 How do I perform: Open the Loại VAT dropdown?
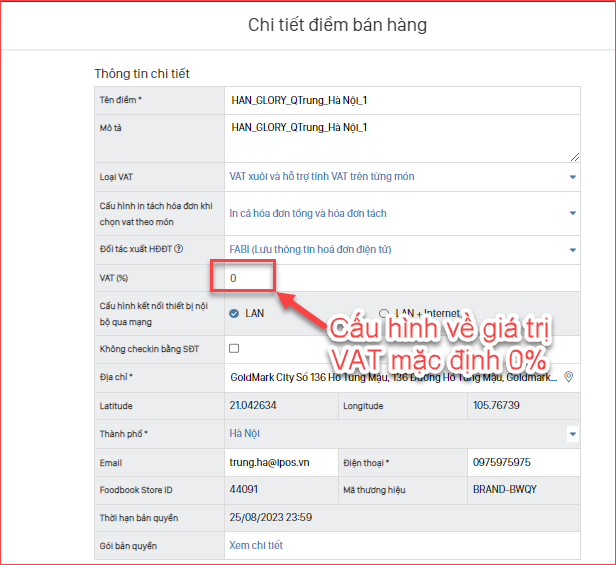pos(573,177)
